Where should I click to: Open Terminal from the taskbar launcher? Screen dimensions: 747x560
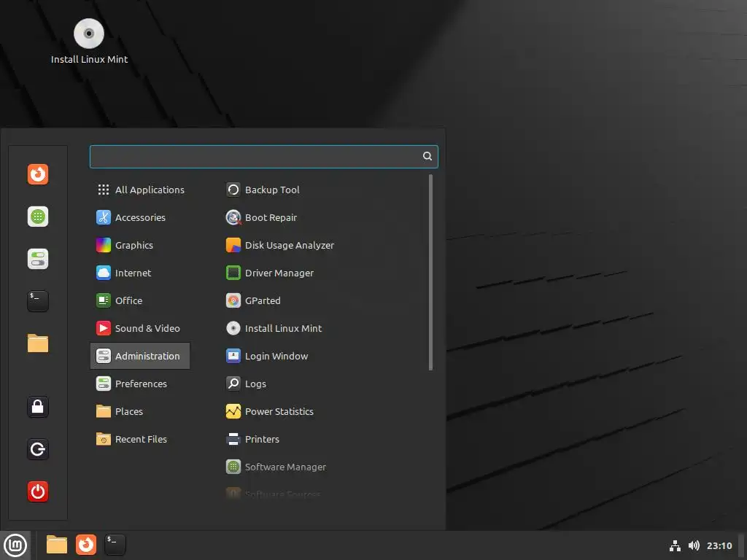[x=115, y=545]
